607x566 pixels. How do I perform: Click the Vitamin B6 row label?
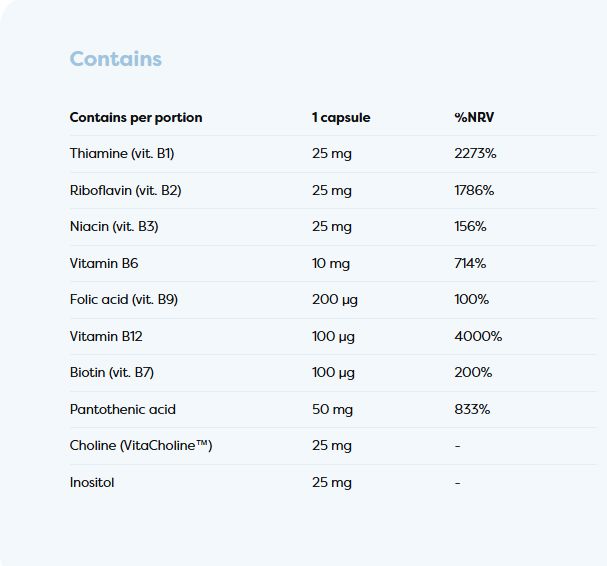coord(104,263)
